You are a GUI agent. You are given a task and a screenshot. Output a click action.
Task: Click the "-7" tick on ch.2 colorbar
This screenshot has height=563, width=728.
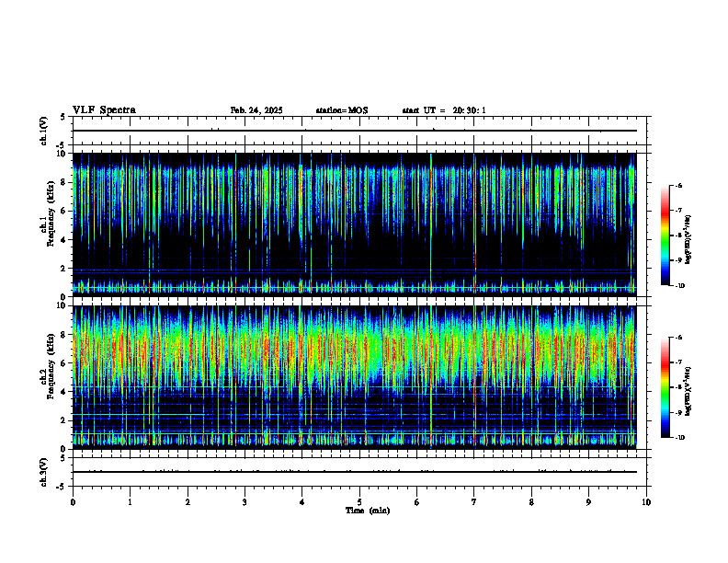[678, 362]
